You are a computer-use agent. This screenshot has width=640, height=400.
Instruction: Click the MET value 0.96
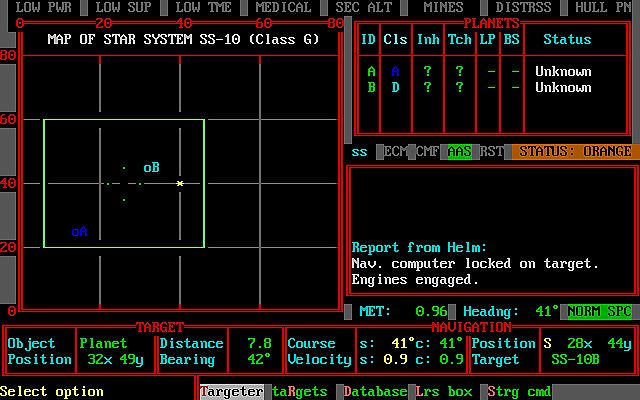[x=431, y=311]
